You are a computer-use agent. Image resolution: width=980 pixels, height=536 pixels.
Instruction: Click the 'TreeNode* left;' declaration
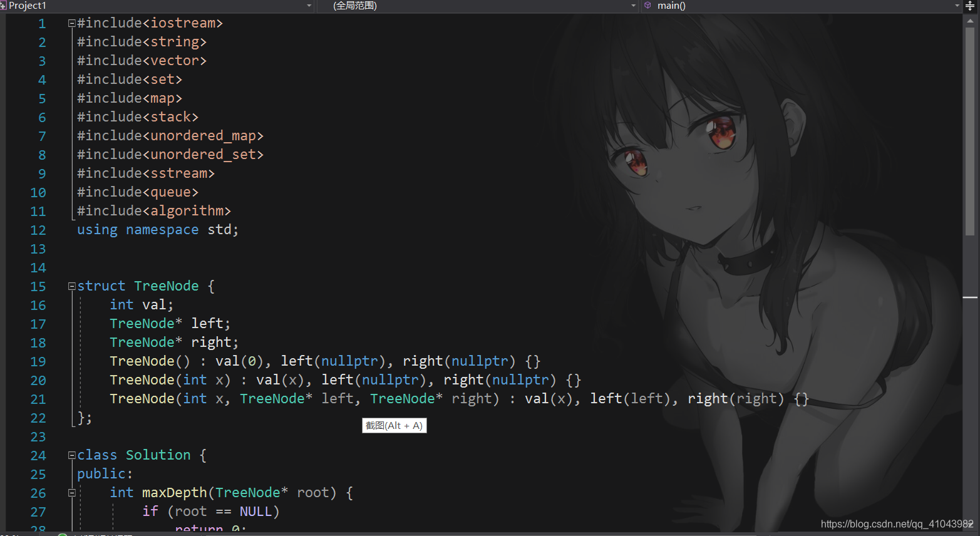pyautogui.click(x=170, y=324)
